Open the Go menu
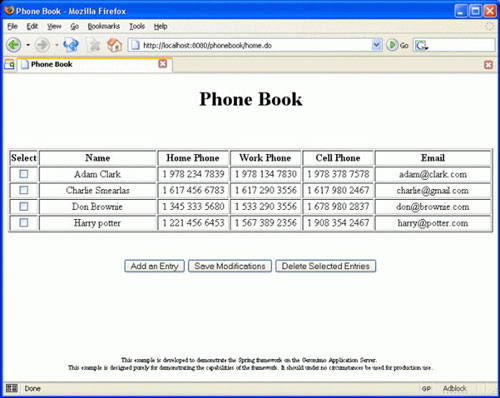 coord(74,26)
